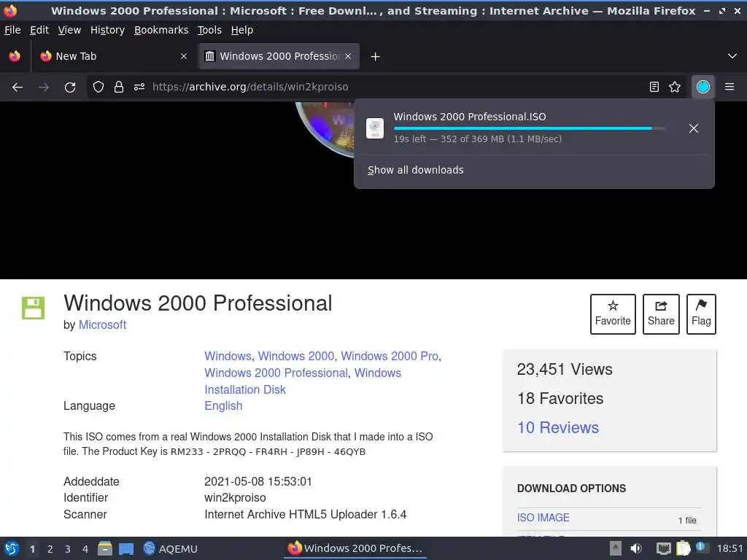Viewport: 747px width, 560px height.
Task: Open the View menu
Action: [69, 30]
